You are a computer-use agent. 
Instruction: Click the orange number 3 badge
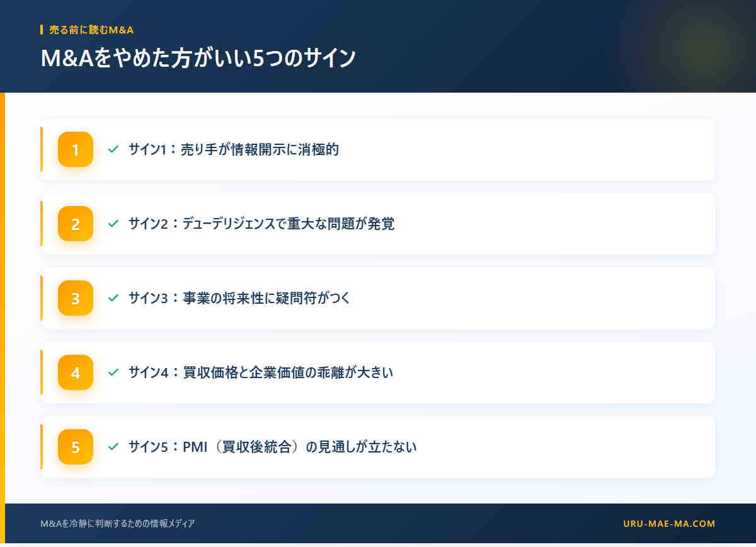click(76, 298)
